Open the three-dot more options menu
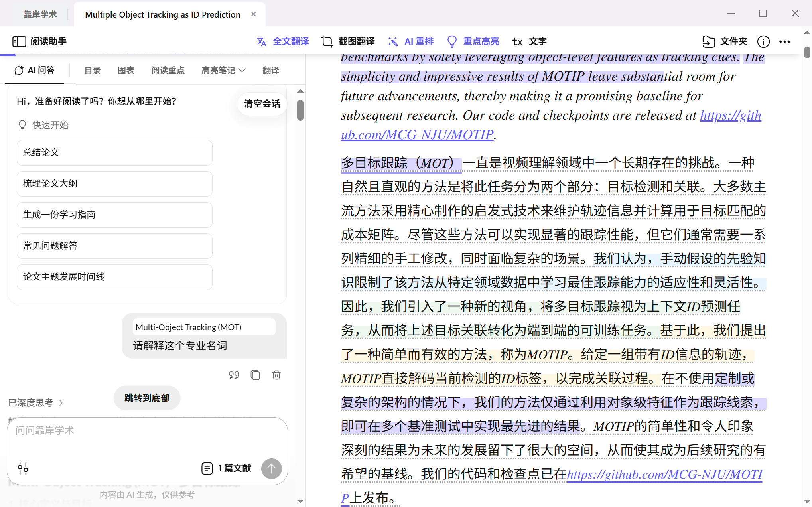Viewport: 812px width, 507px height. point(784,41)
